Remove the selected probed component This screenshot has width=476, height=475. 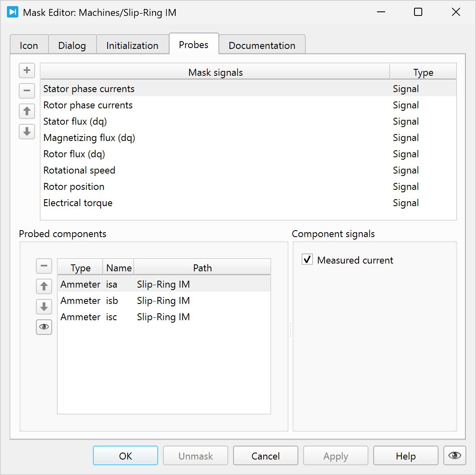tap(44, 266)
